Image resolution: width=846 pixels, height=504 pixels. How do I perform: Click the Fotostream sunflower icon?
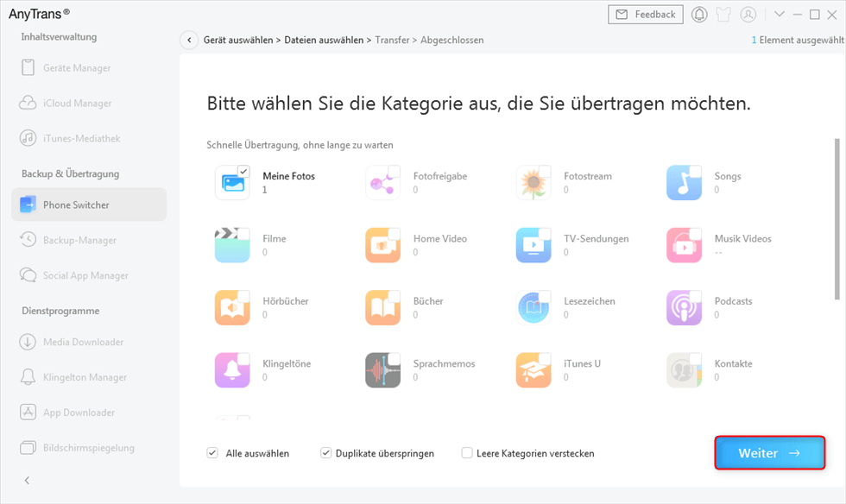pos(533,183)
